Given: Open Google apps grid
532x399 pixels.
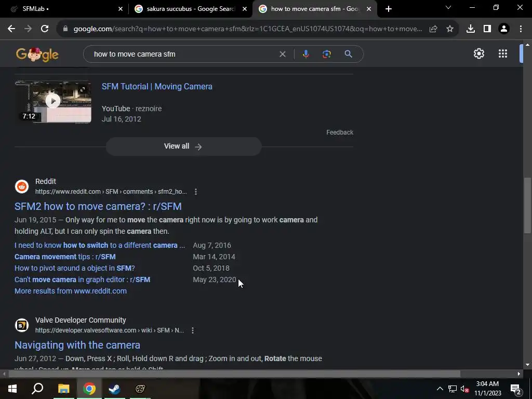Looking at the screenshot, I should 503,54.
